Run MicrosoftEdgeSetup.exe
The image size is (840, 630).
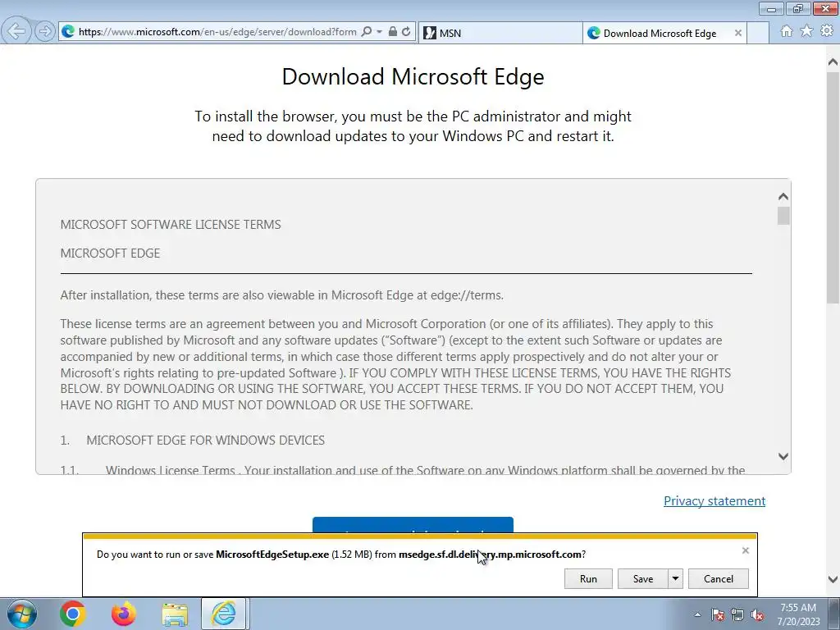(x=588, y=578)
